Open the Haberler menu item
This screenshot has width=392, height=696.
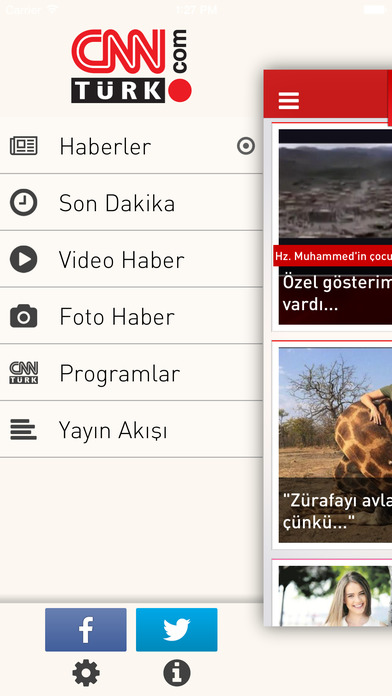tap(131, 146)
